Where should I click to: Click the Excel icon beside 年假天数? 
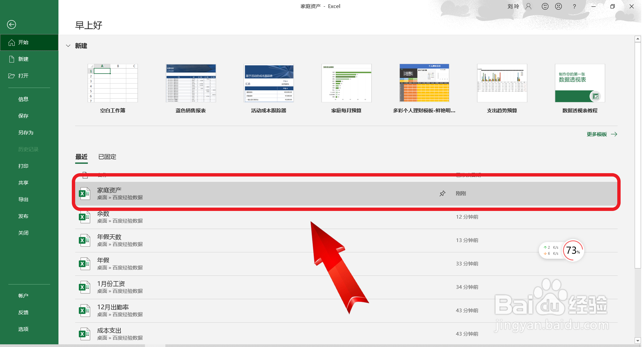[x=85, y=240]
